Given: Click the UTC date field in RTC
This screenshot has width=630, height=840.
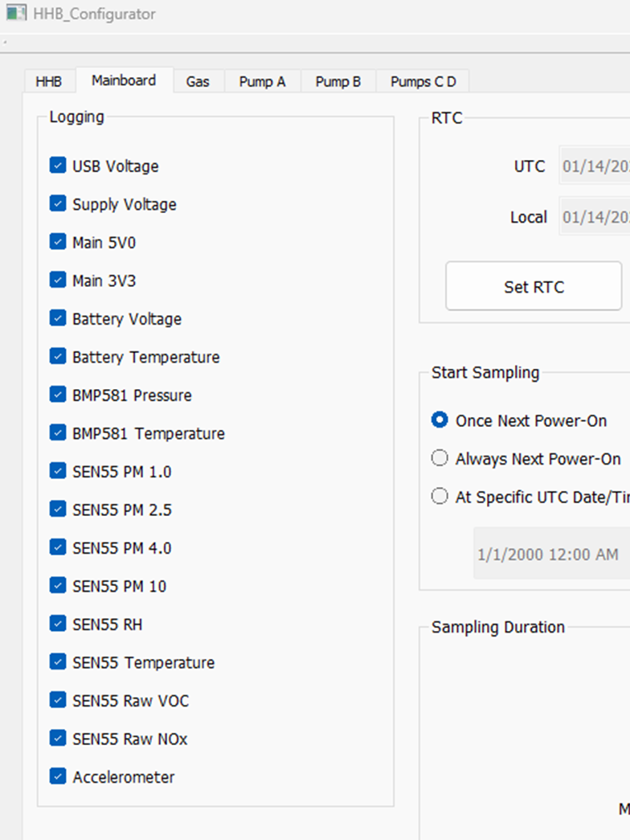Looking at the screenshot, I should click(594, 166).
